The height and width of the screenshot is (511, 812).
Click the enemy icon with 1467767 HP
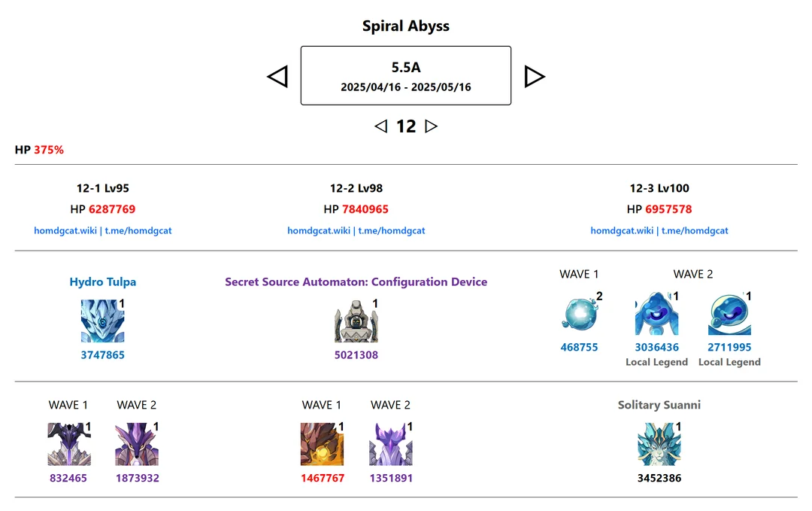[322, 444]
